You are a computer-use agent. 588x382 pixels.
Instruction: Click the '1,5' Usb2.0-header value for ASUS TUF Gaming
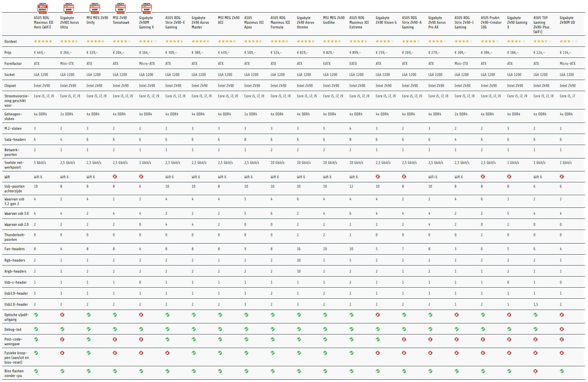536,304
